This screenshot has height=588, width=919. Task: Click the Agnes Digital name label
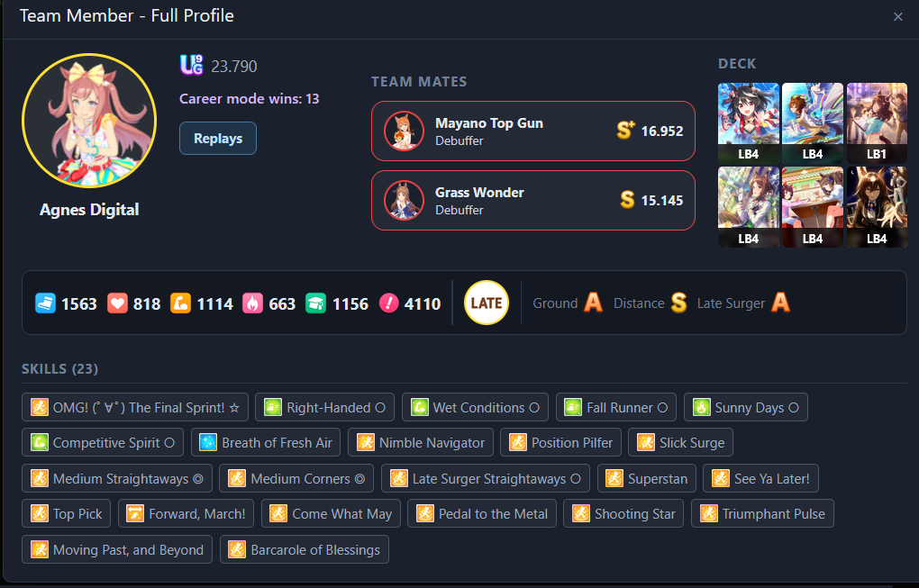click(89, 210)
